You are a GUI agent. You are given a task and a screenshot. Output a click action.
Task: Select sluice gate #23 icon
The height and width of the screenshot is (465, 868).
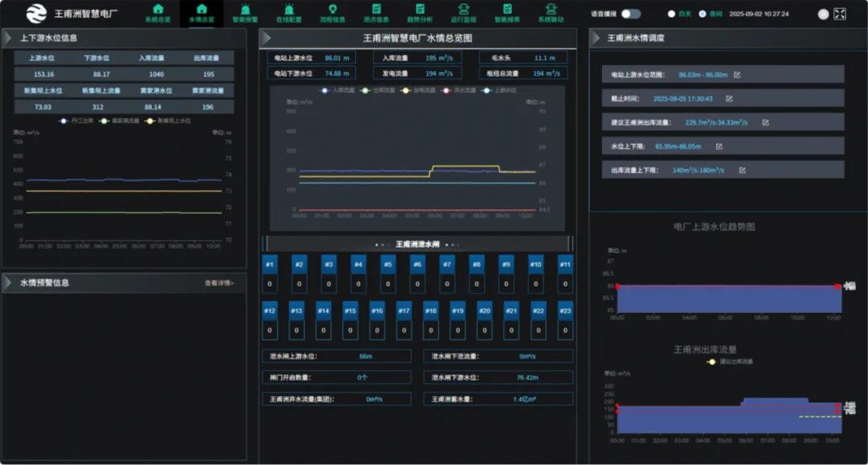point(565,311)
